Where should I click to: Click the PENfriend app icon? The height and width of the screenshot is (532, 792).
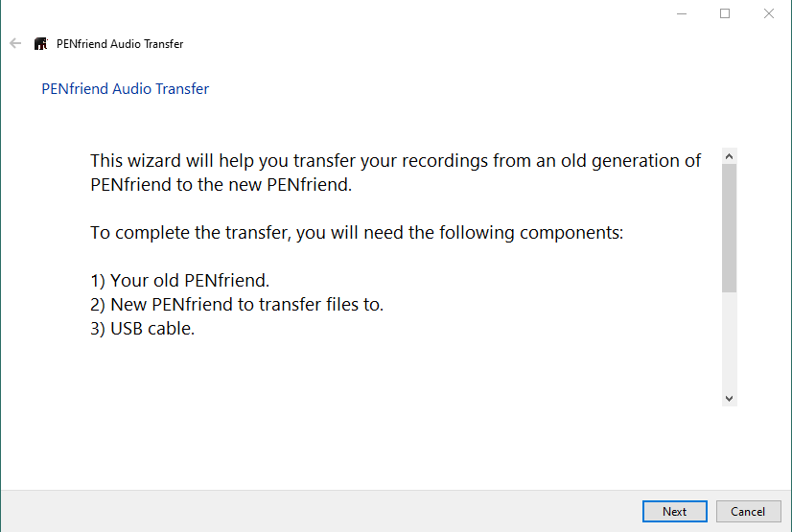click(x=40, y=44)
